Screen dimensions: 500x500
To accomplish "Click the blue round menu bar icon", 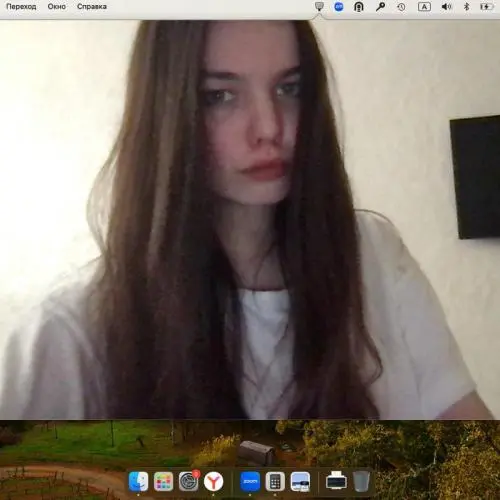I will pos(339,7).
